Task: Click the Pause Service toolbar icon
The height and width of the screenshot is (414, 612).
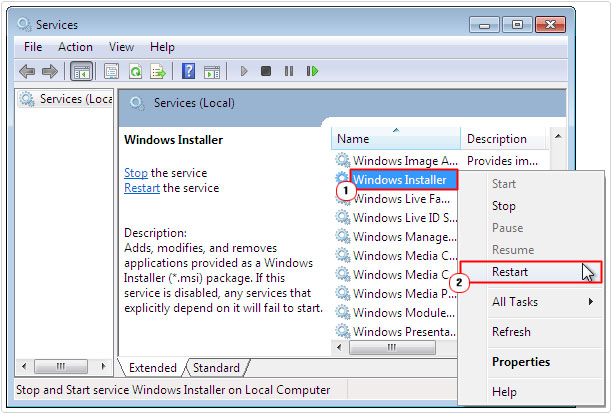Action: [289, 71]
